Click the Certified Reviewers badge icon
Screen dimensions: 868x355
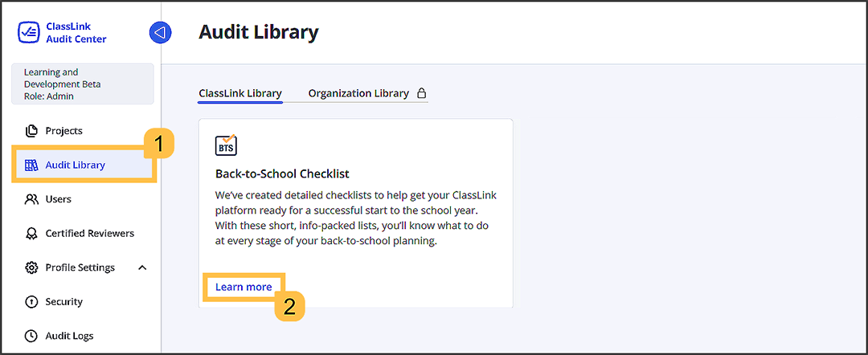[31, 234]
